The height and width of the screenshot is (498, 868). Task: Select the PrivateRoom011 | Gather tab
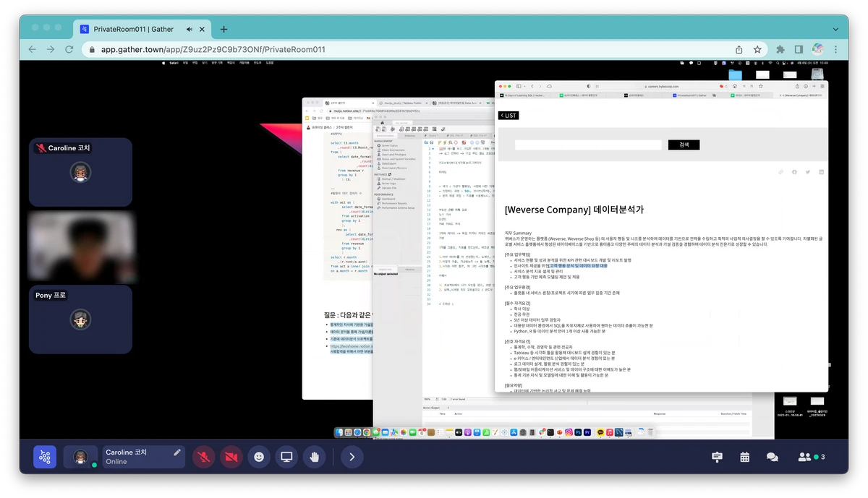point(143,30)
